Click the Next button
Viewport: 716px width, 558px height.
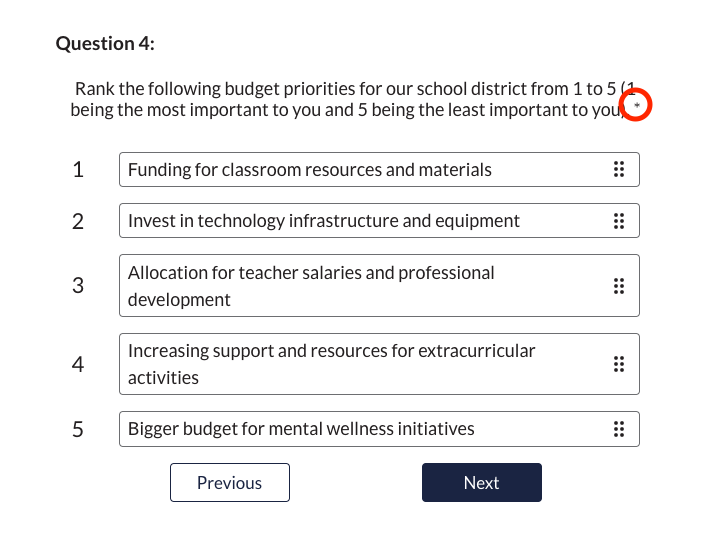click(482, 483)
